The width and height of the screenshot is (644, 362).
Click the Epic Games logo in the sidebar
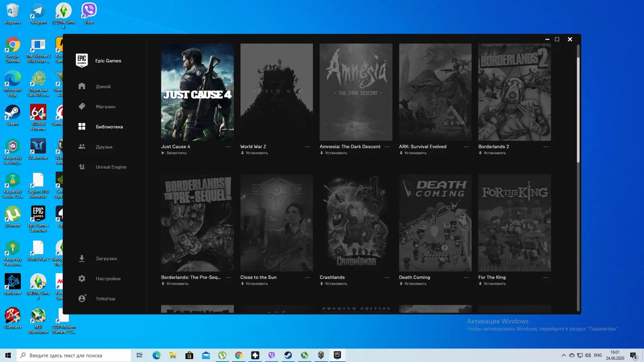pyautogui.click(x=82, y=60)
